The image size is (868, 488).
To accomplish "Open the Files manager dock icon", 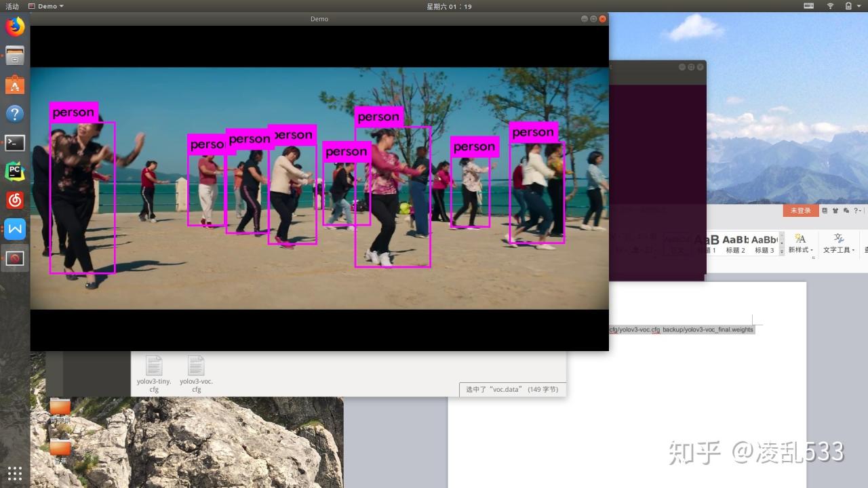I will click(15, 56).
